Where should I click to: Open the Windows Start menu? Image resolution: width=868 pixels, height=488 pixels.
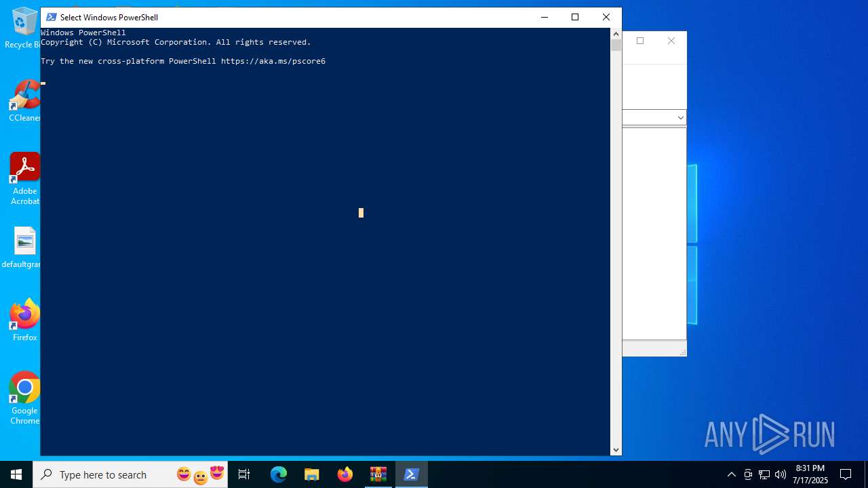click(x=16, y=474)
